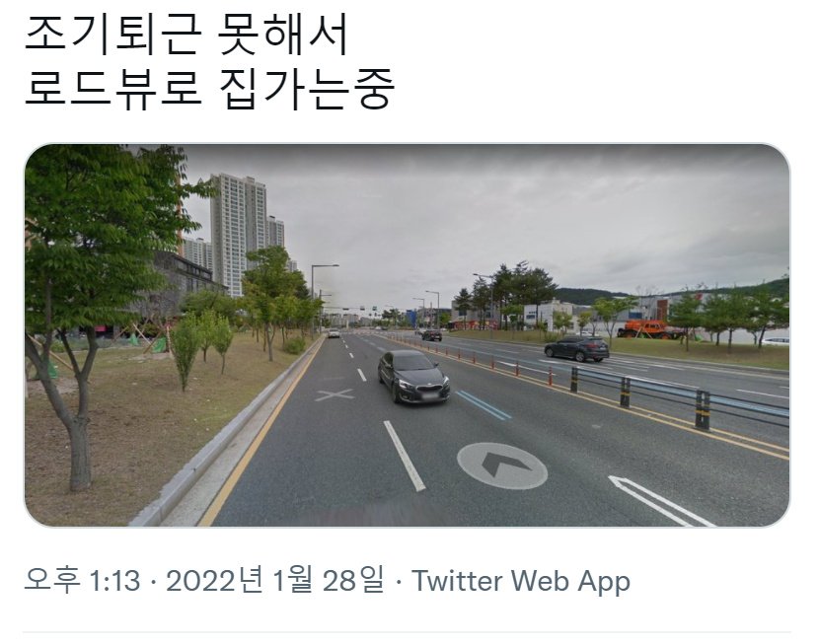Click the 2022년 1월 28일 date

[274, 580]
